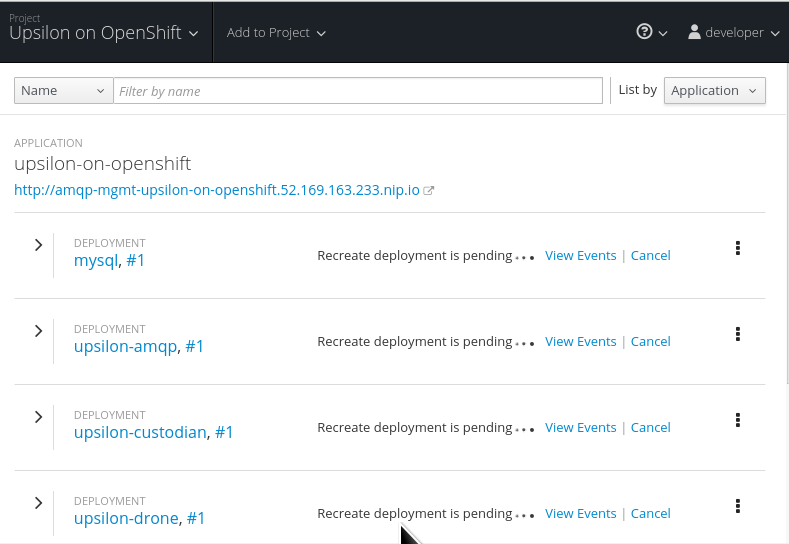Open deployment #1 of upsilon-custodian
Screen dimensions: 789x544
[x=224, y=433]
